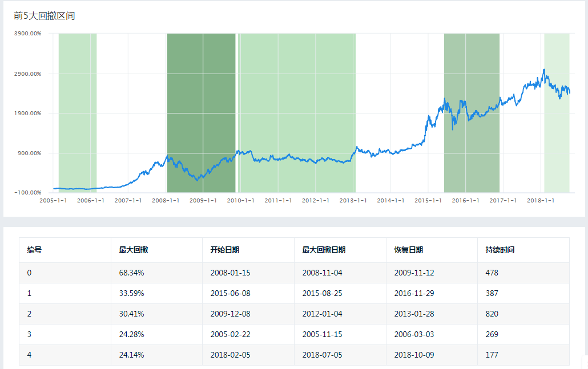Click the 3900.00% y-axis label
This screenshot has width=588, height=369.
(x=28, y=33)
